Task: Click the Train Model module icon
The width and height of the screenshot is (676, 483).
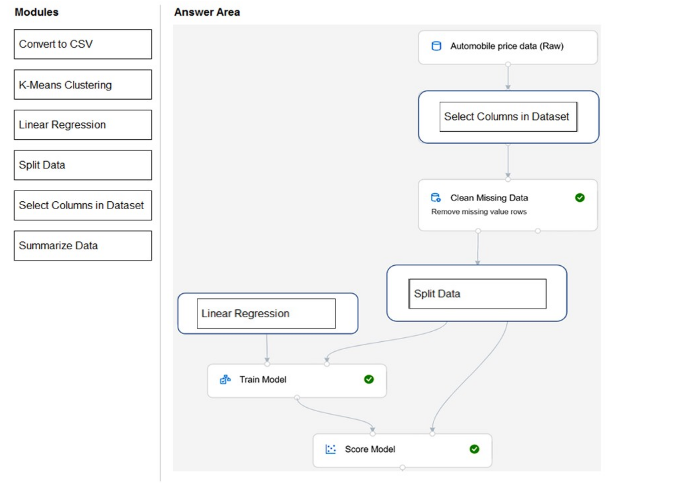Action: coord(225,380)
